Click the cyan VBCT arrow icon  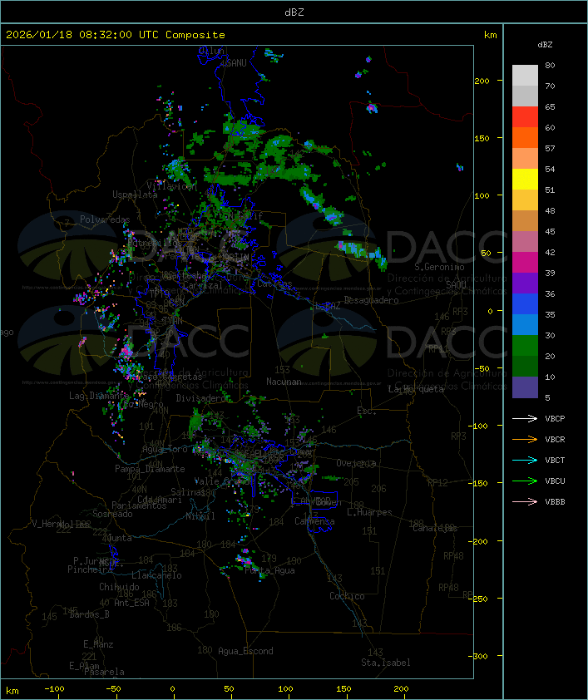click(525, 460)
